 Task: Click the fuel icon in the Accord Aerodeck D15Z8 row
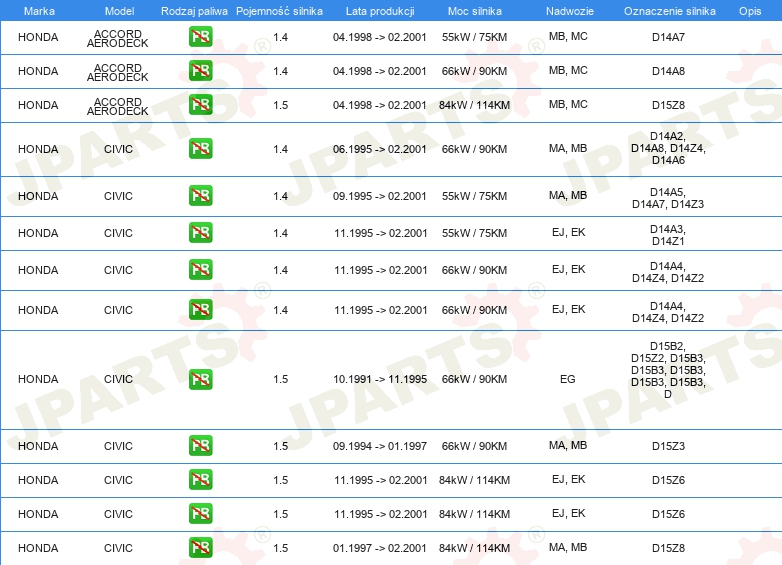(200, 105)
